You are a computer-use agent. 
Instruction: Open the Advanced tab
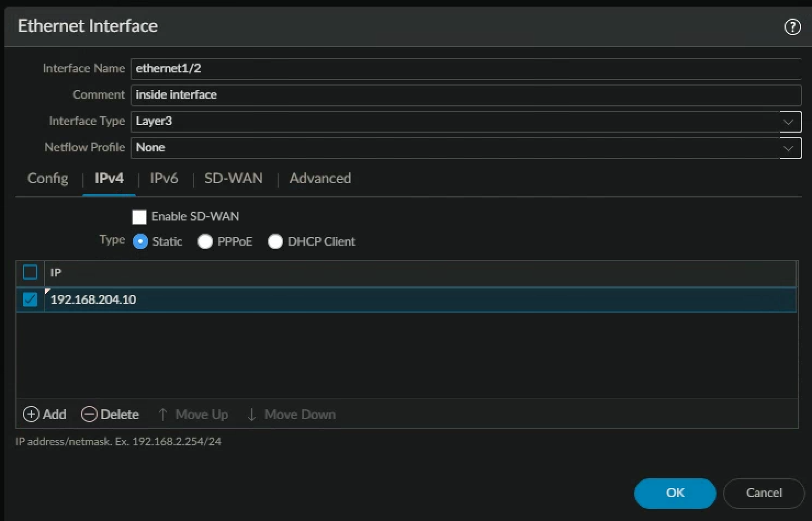click(320, 178)
